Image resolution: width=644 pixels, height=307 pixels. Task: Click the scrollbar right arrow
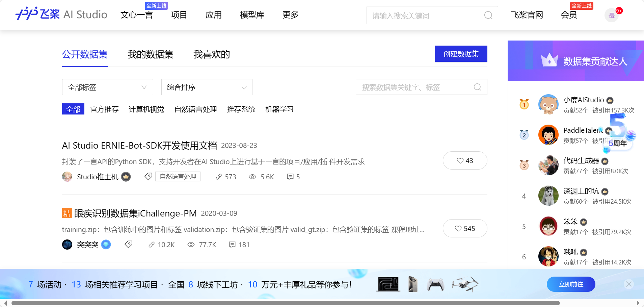[638, 303]
